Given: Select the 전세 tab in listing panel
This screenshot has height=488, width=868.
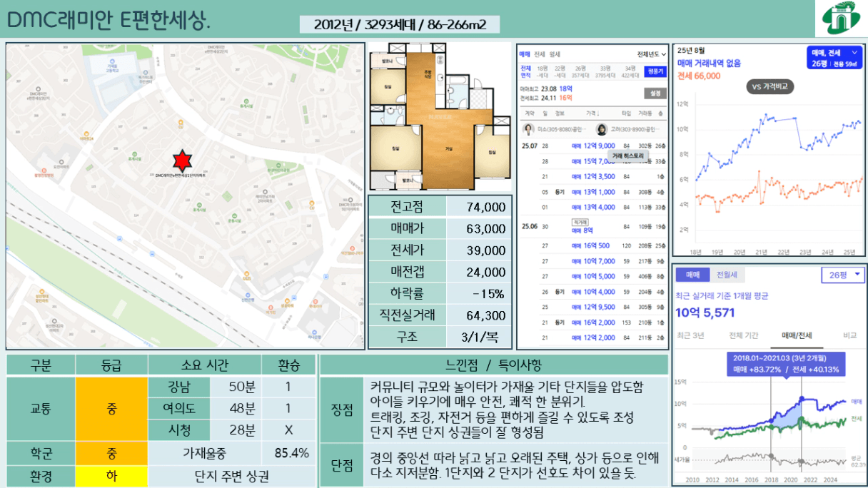Looking at the screenshot, I should [540, 54].
